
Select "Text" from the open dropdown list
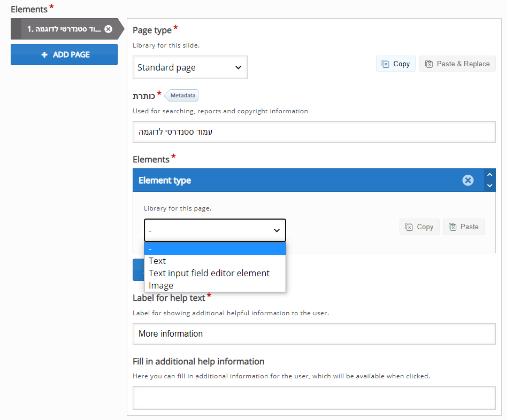coord(157,261)
